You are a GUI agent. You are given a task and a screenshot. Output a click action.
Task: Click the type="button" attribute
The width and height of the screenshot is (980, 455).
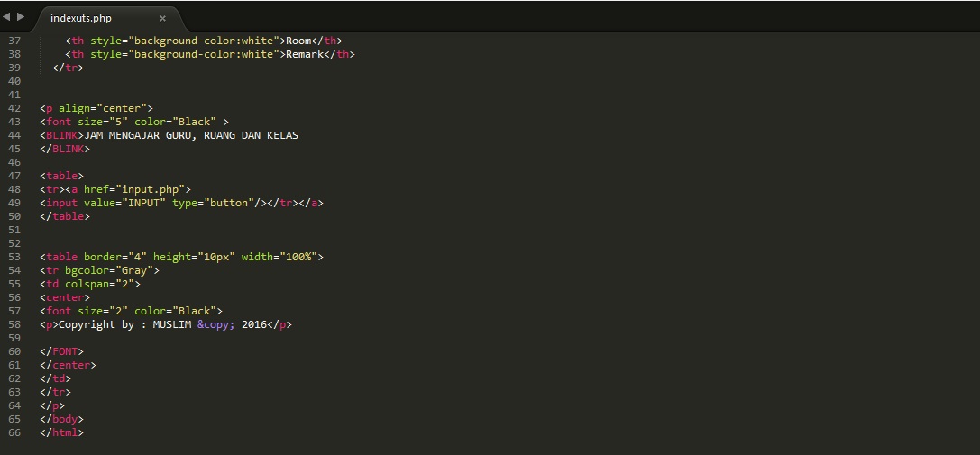coord(213,203)
